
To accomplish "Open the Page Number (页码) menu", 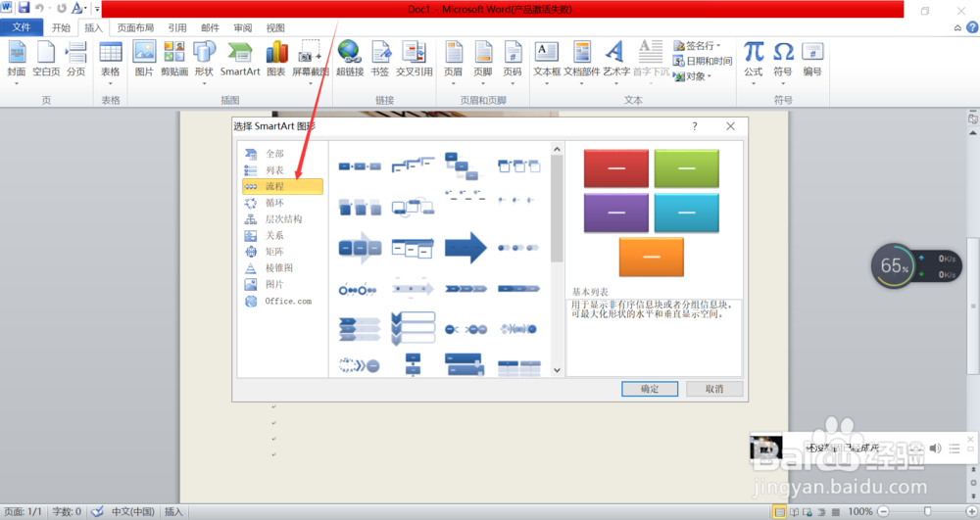I will 513,62.
